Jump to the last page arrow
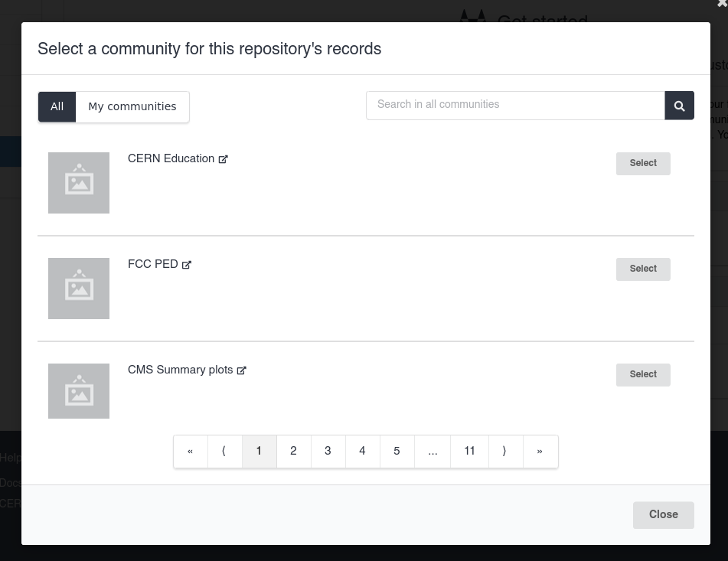The image size is (728, 561). coord(540,452)
